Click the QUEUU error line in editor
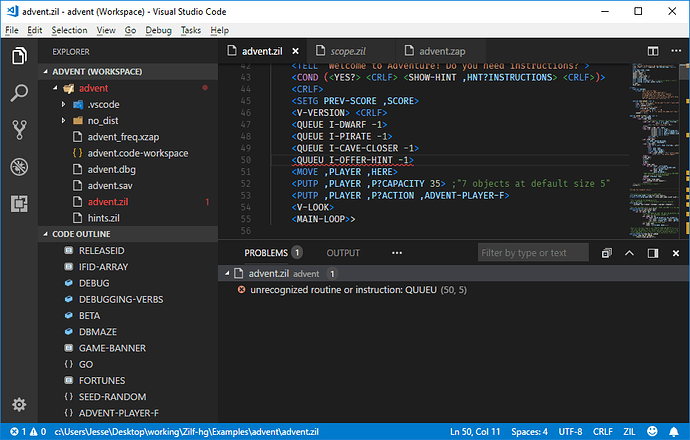This screenshot has height=440, width=690. tap(352, 160)
